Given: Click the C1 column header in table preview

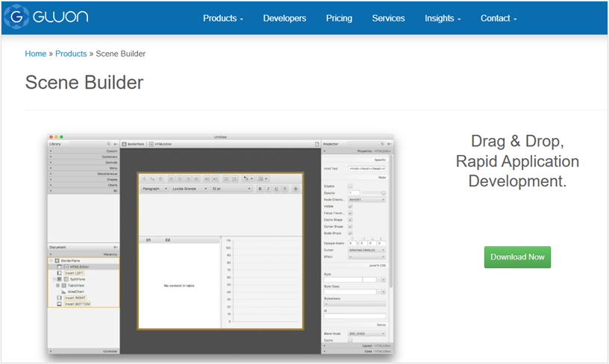Looking at the screenshot, I should tap(149, 240).
